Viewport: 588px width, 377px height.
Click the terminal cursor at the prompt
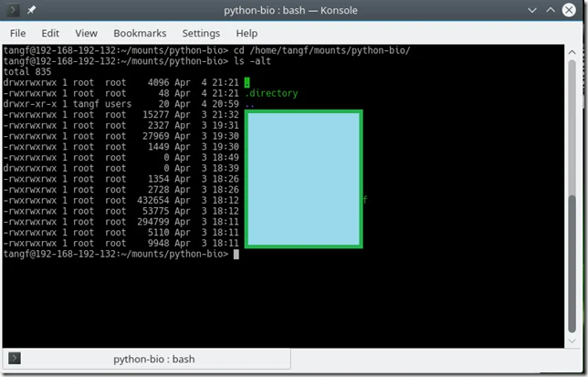click(236, 254)
